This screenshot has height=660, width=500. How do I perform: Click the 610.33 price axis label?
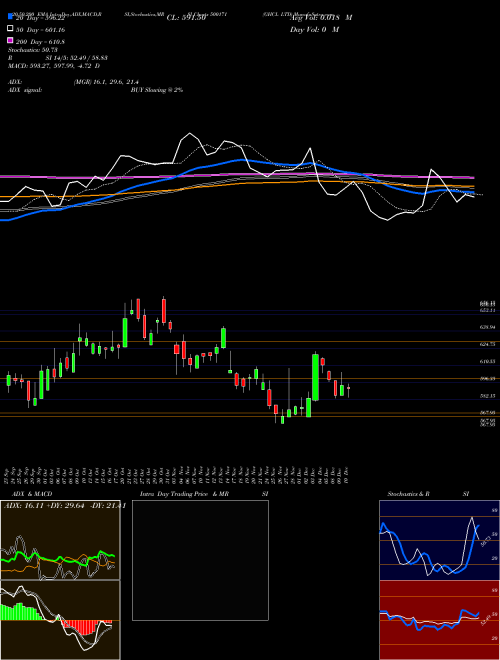pyautogui.click(x=487, y=361)
